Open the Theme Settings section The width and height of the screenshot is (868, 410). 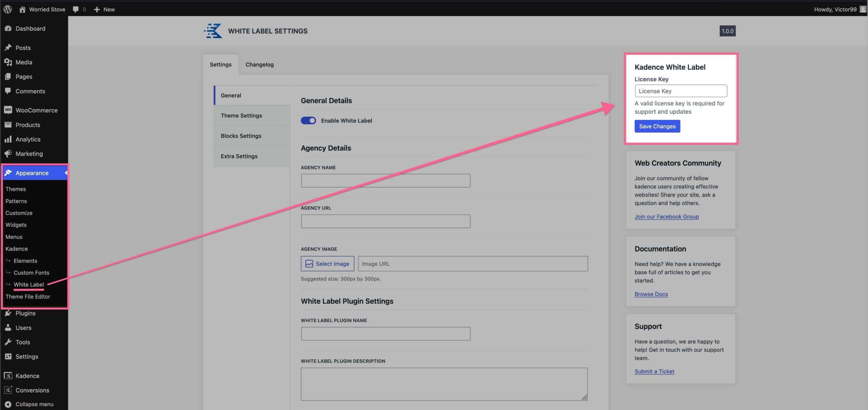point(252,115)
